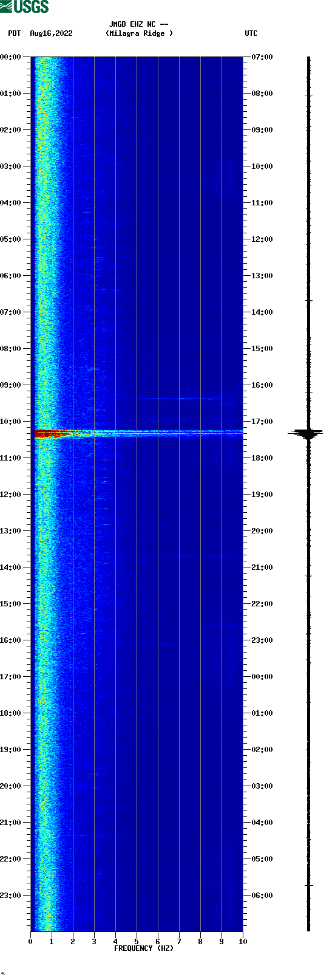
Task: Click the 17:00 UTC time label
Action: click(262, 422)
